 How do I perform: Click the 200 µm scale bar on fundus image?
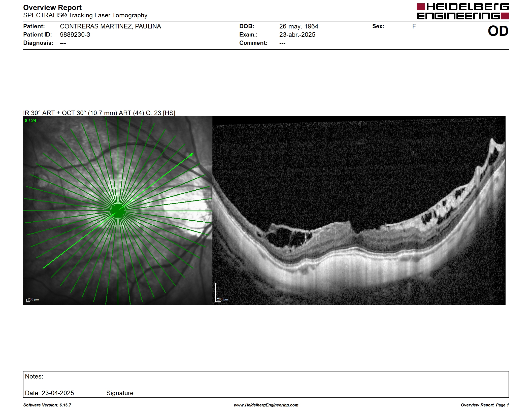[32, 300]
